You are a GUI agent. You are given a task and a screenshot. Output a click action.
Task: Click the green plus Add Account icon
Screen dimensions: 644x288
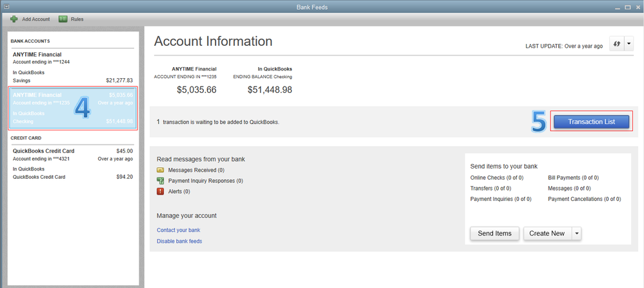tap(14, 19)
